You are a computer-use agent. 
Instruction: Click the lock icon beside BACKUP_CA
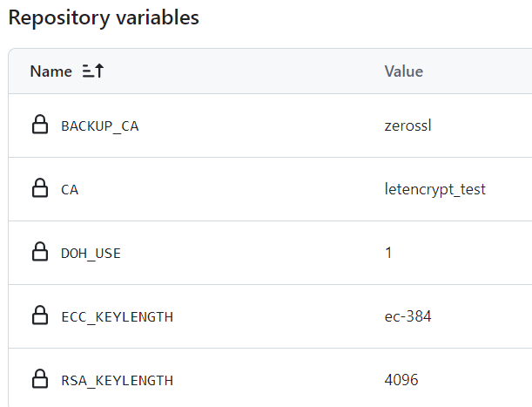pos(40,124)
